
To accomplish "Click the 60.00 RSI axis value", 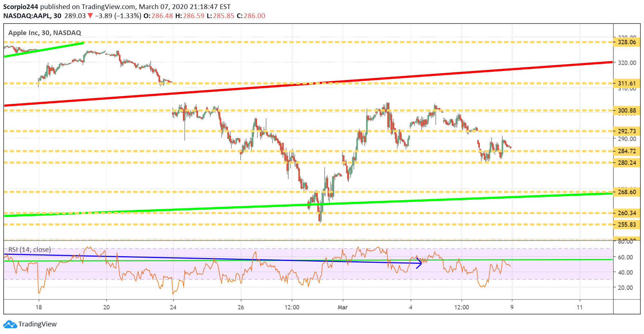I will pyautogui.click(x=626, y=257).
